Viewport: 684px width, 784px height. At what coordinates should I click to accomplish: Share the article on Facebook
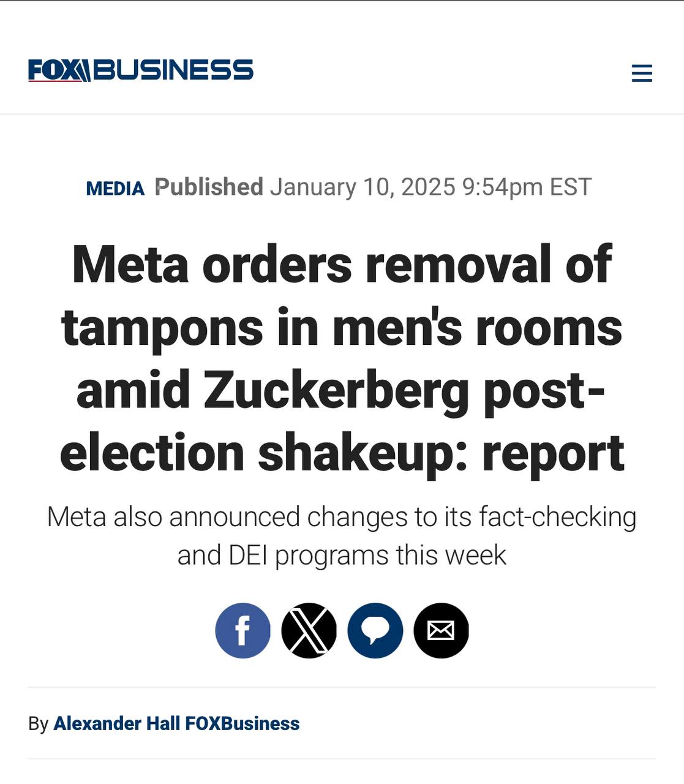click(x=242, y=630)
